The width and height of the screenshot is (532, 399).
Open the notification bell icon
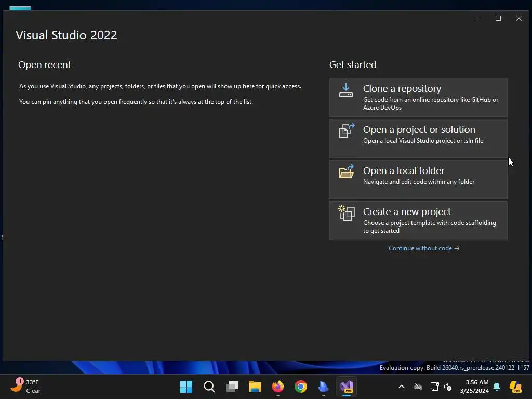click(497, 387)
